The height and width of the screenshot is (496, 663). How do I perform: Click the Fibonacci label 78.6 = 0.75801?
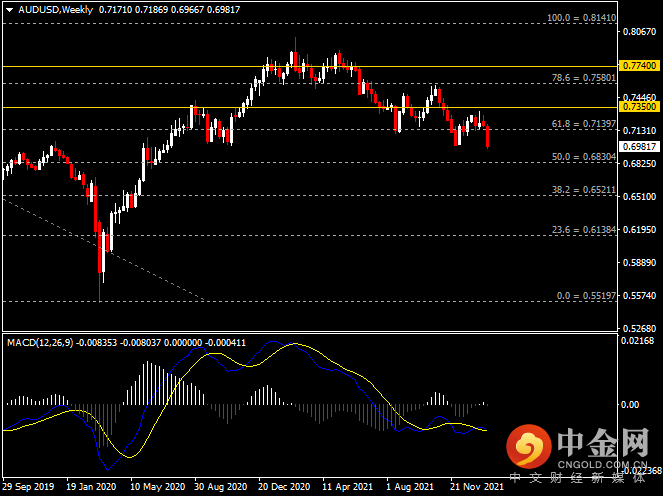click(x=584, y=78)
